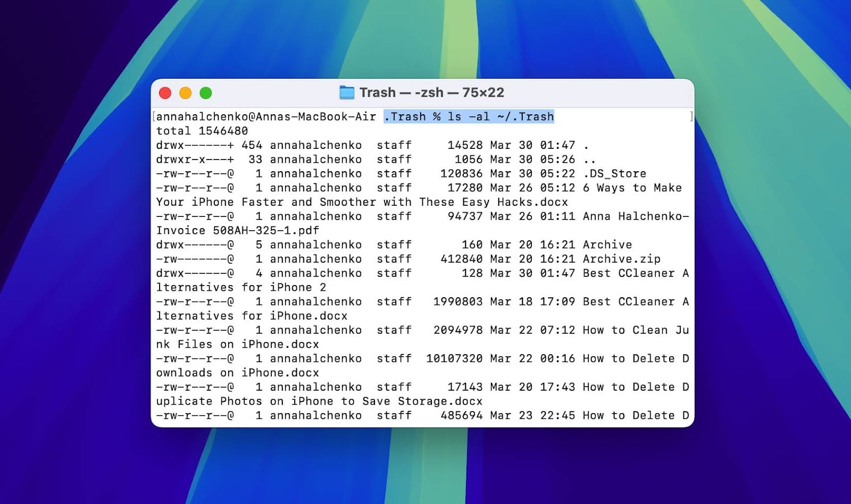
Task: Click the filename '.DS_Store' in the listing
Action: pyautogui.click(x=614, y=173)
